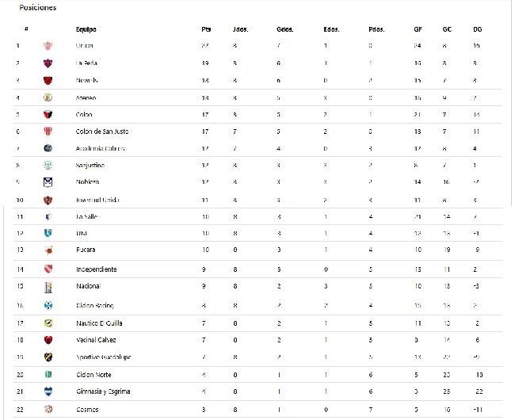Select the Nautico El Quilla badge
Image resolution: width=515 pixels, height=420 pixels.
tap(48, 323)
